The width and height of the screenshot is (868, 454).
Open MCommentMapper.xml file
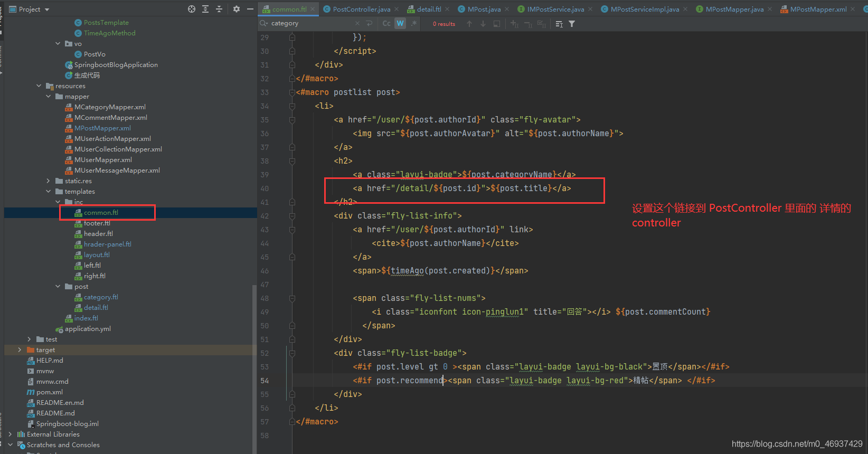click(x=111, y=118)
